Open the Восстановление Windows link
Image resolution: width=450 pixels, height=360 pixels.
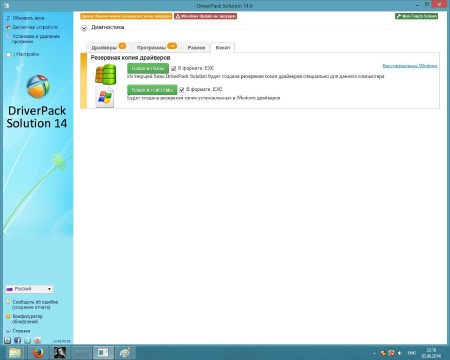410,66
